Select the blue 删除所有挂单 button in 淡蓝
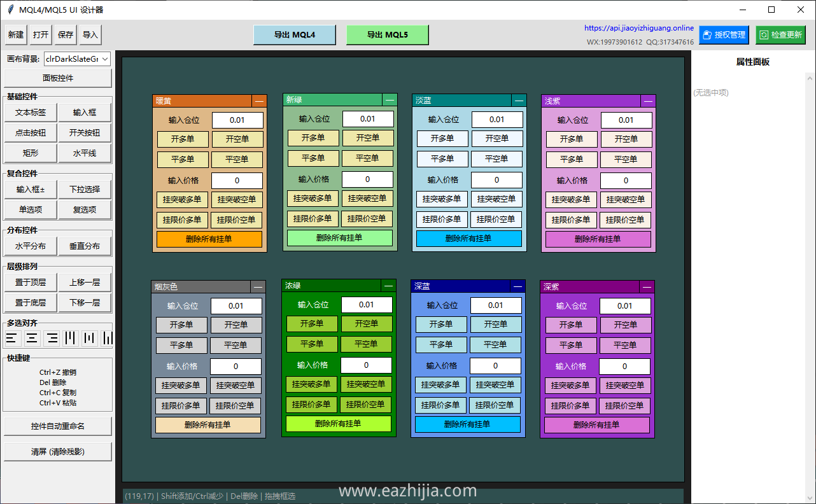Image resolution: width=816 pixels, height=504 pixels. pos(469,239)
